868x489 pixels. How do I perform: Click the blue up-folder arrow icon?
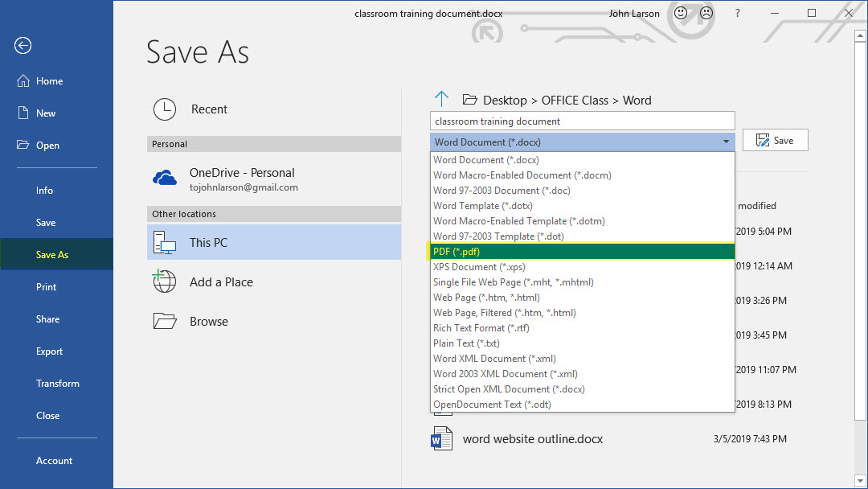pos(441,100)
